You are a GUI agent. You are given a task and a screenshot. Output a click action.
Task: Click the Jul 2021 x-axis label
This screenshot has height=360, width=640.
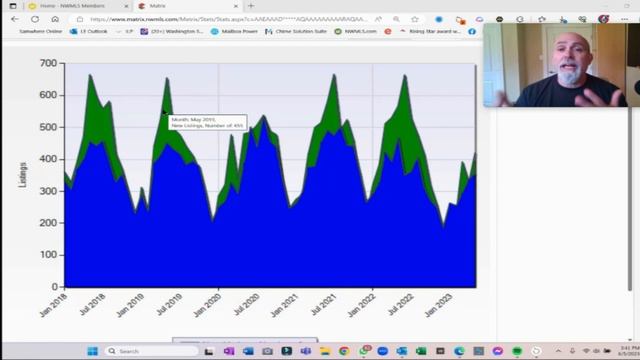point(323,304)
